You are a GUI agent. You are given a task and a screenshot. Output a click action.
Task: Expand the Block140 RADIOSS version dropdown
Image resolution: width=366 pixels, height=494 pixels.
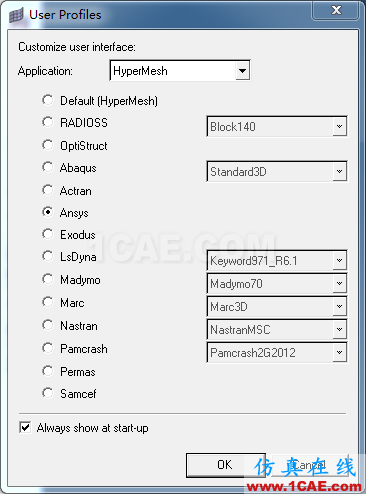tap(277, 126)
